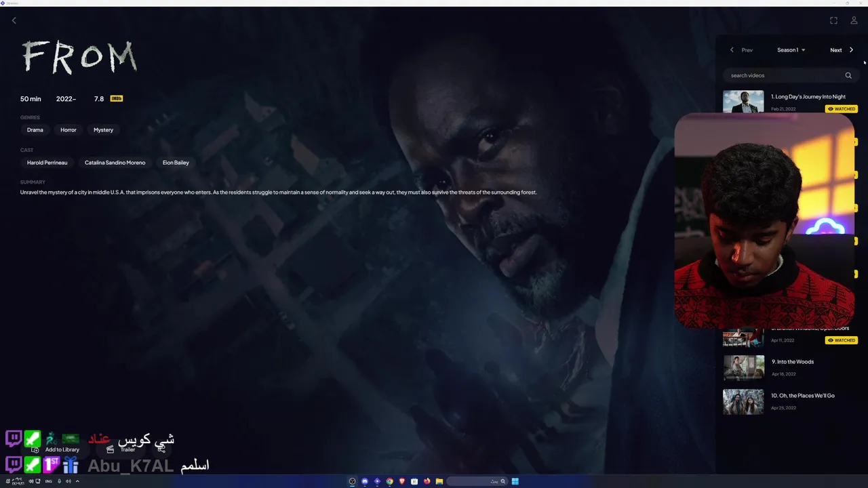Click Add to Library button
868x488 pixels.
[x=56, y=449]
